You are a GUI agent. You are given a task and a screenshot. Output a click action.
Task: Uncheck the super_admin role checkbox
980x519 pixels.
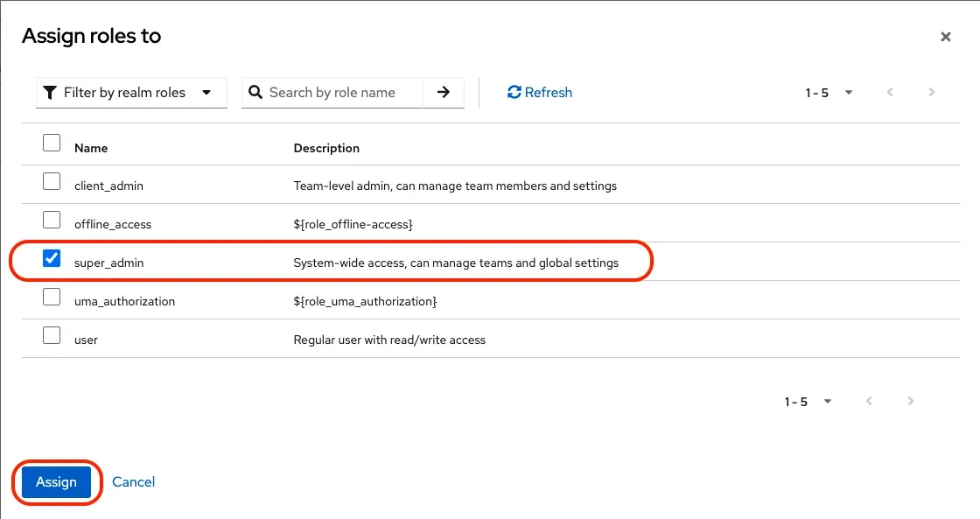(52, 258)
